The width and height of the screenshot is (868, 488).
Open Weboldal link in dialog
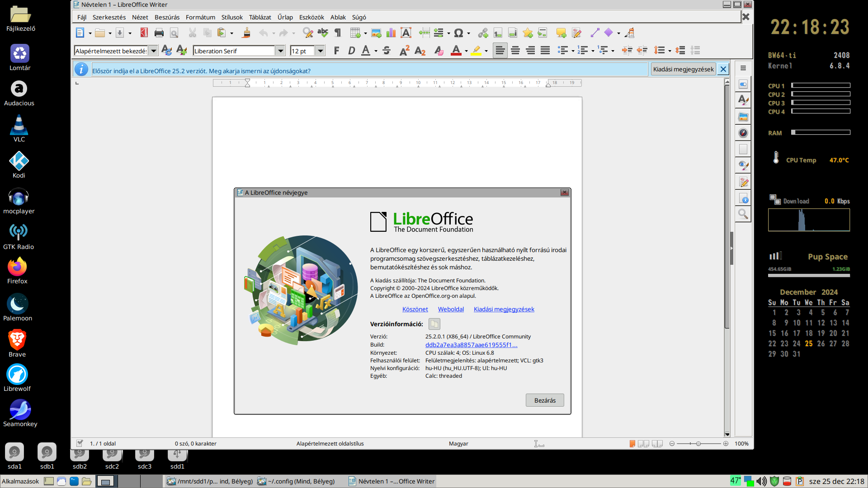(x=451, y=309)
